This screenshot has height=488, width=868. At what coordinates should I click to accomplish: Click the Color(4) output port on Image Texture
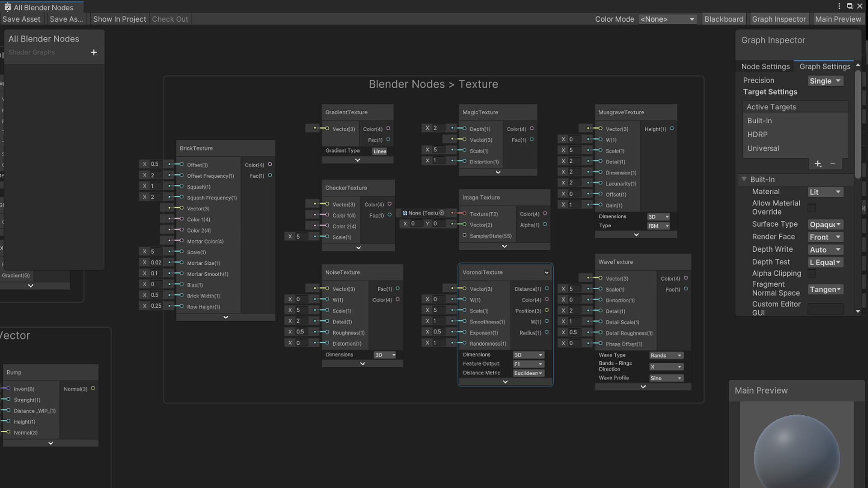point(546,214)
